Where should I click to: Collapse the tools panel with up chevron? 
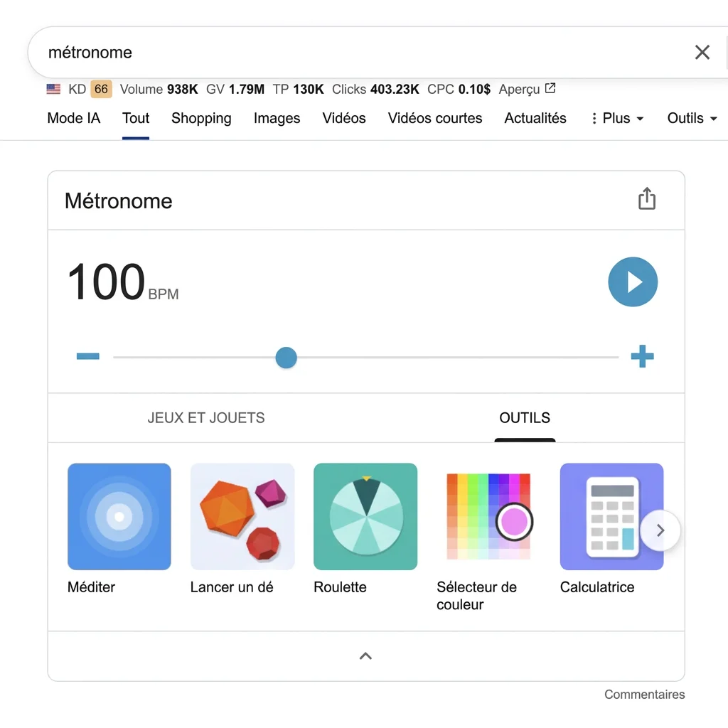365,656
